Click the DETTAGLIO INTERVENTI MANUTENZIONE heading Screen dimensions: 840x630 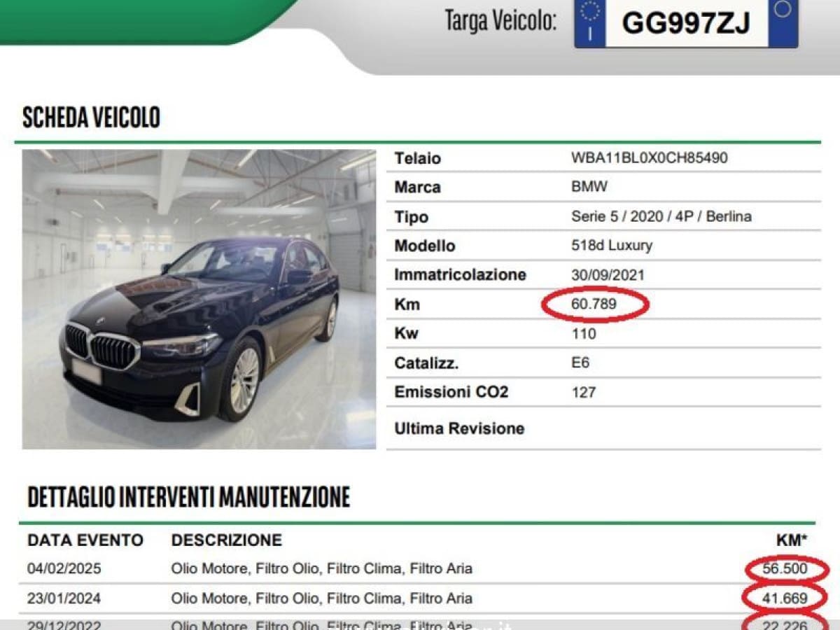click(x=189, y=497)
